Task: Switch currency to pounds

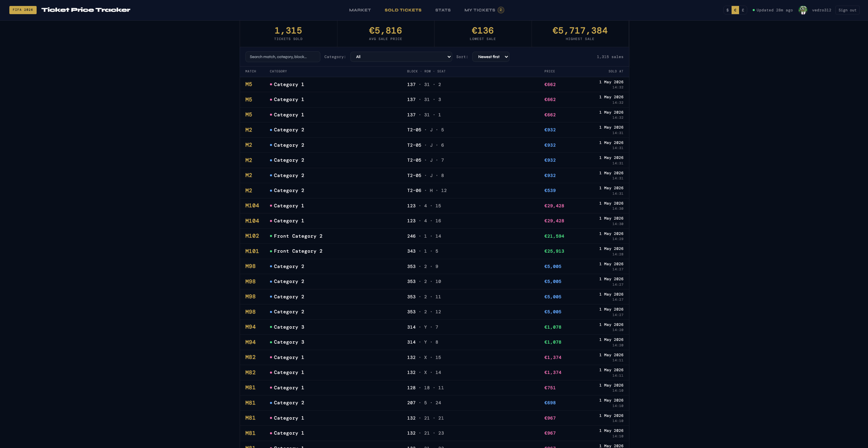Action: [x=743, y=10]
